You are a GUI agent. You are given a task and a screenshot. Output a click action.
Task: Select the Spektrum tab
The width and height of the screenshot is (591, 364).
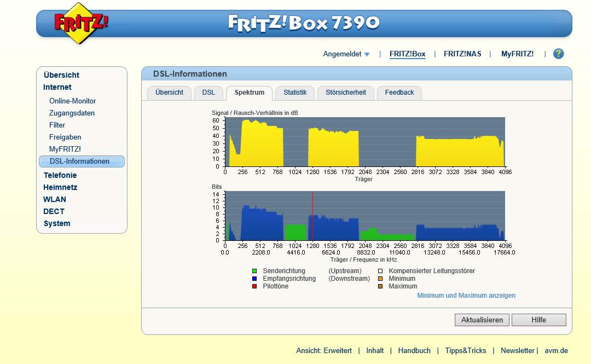[x=249, y=93]
